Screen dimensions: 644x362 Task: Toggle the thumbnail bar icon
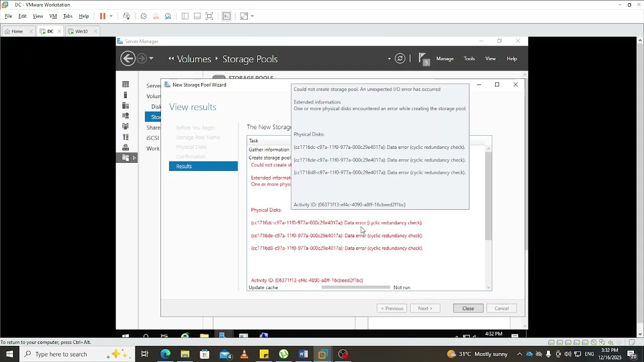197,16
